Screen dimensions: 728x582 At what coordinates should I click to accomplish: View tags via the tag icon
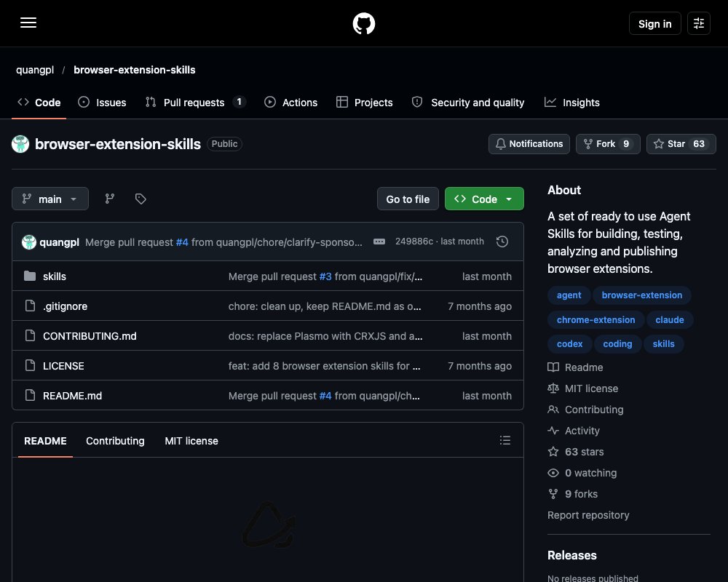pyautogui.click(x=141, y=199)
